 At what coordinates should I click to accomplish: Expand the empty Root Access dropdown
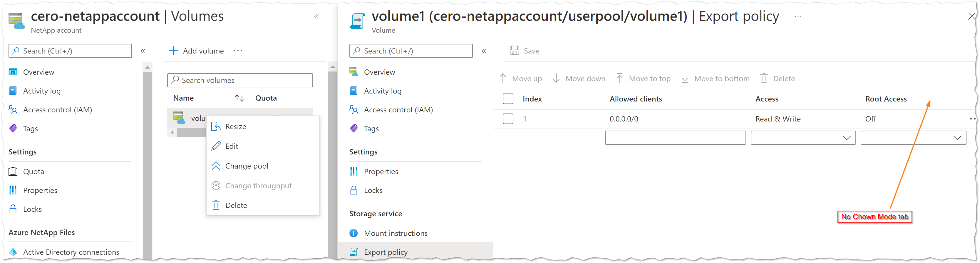click(x=913, y=138)
